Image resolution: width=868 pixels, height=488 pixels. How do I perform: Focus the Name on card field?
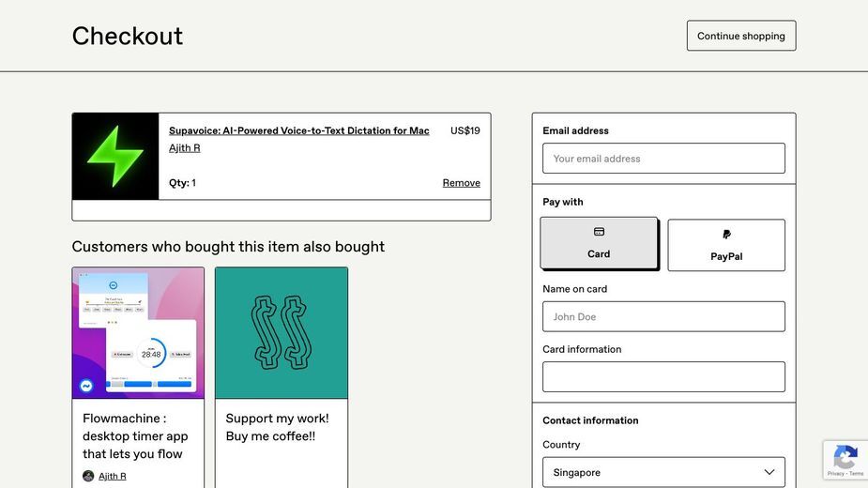tap(663, 317)
